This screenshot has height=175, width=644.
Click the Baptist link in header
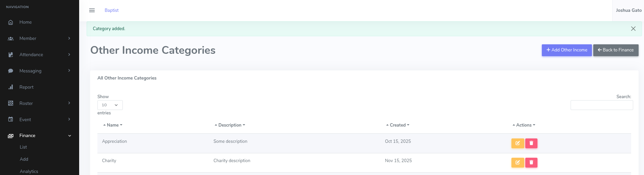112,10
